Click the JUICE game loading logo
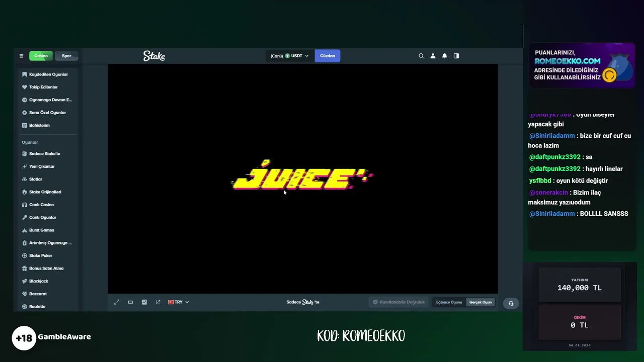Image resolution: width=644 pixels, height=362 pixels. [301, 175]
